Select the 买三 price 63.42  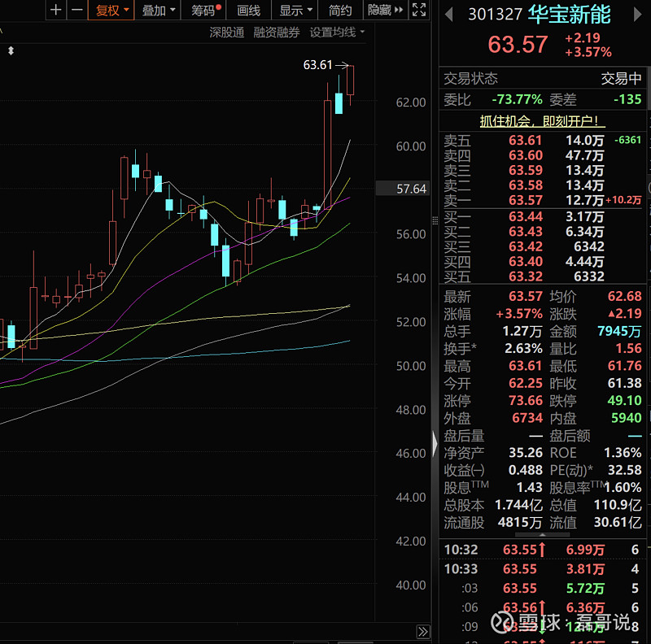pos(526,246)
